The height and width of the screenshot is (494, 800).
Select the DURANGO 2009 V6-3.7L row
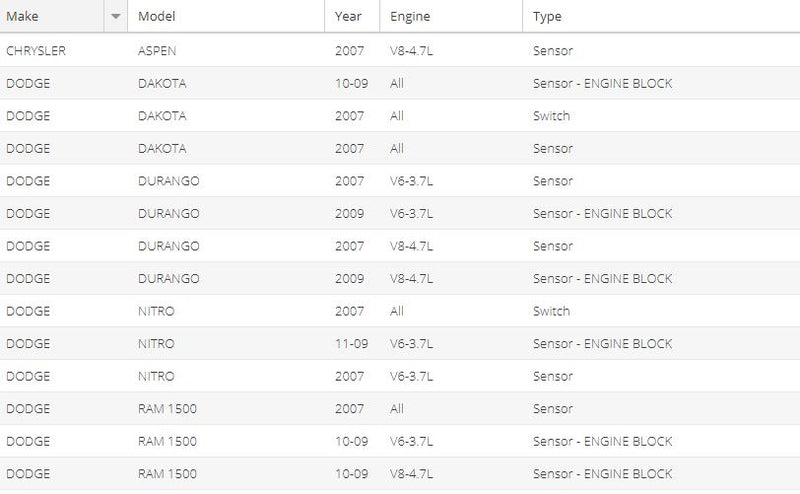(400, 213)
